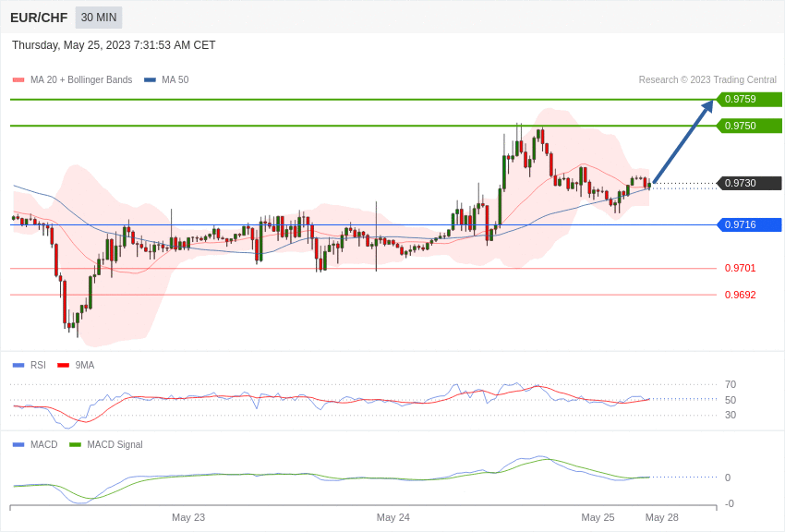Click Research © 2023 Trading Central credit
Screen dimensions: 785x532
[707, 80]
